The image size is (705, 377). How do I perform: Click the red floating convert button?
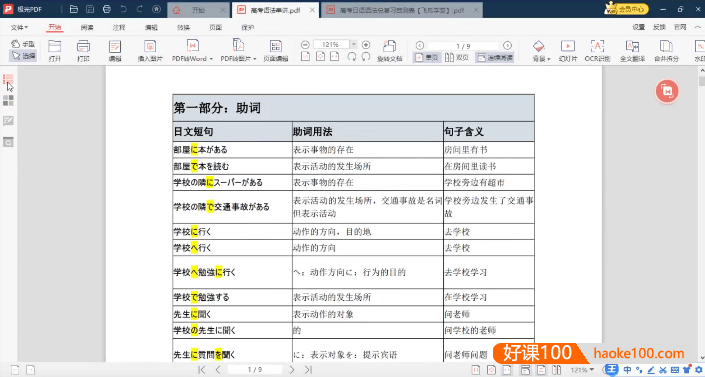pos(667,91)
